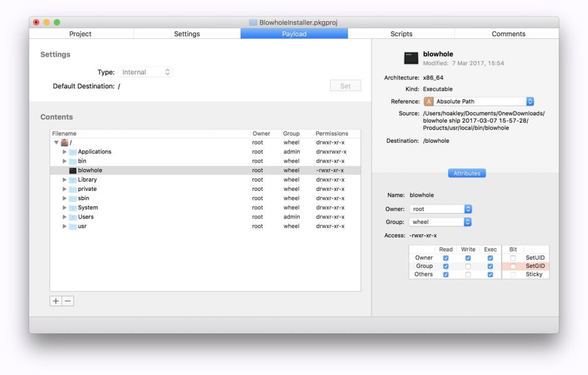Image resolution: width=588 pixels, height=375 pixels.
Task: Switch to the Scripts tab
Action: [401, 33]
